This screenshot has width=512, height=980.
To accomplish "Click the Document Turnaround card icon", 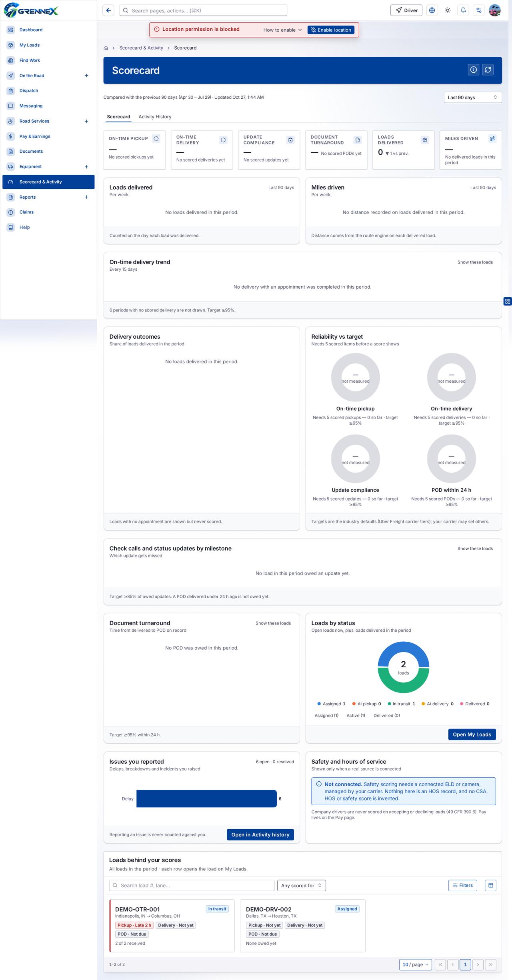I will coord(358,140).
